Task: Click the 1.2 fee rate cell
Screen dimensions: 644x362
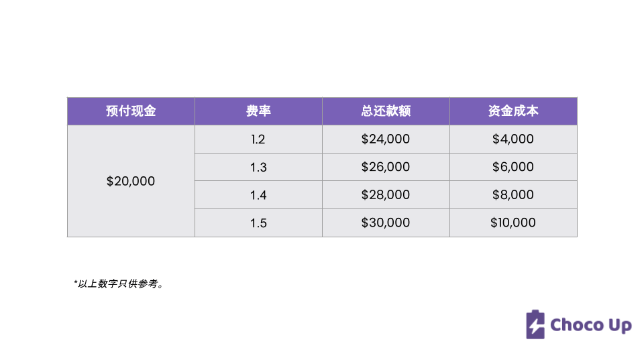Action: click(258, 139)
